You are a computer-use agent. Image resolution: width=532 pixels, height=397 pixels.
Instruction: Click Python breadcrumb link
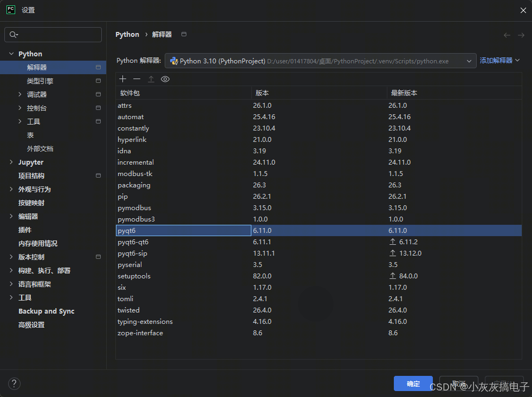pyautogui.click(x=127, y=35)
